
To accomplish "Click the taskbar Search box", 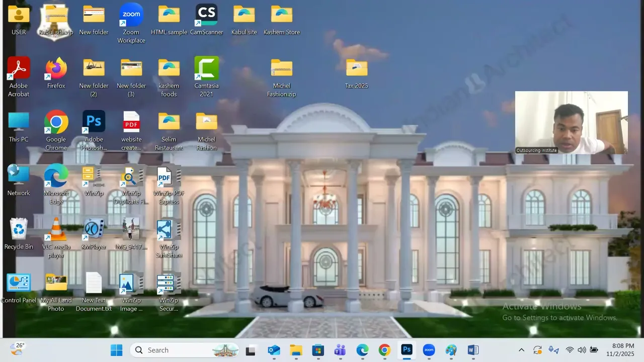I will tap(185, 350).
